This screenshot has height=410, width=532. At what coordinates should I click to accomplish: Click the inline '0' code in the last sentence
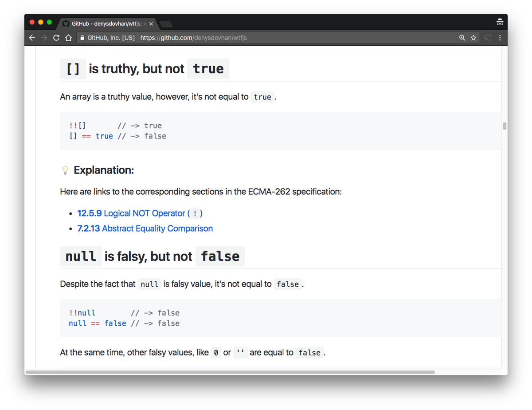pyautogui.click(x=216, y=353)
